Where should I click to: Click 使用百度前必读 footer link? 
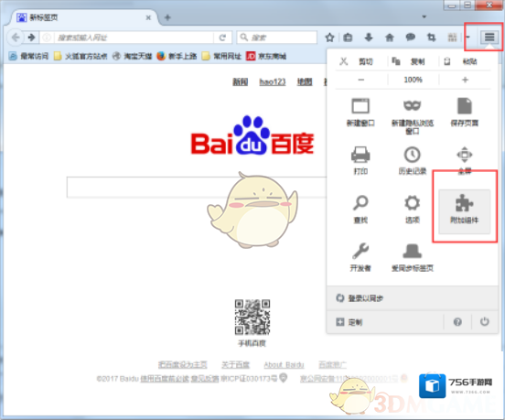(x=165, y=379)
